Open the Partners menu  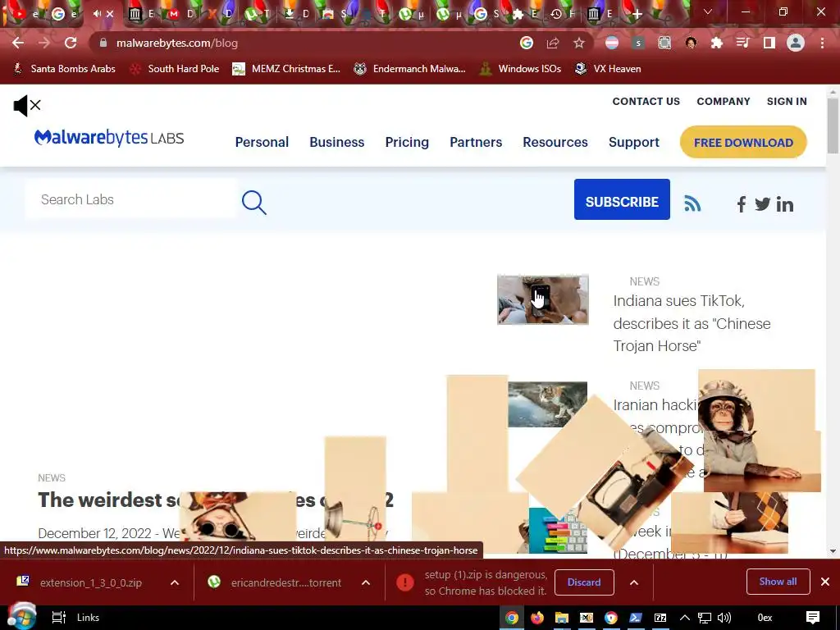(x=476, y=142)
